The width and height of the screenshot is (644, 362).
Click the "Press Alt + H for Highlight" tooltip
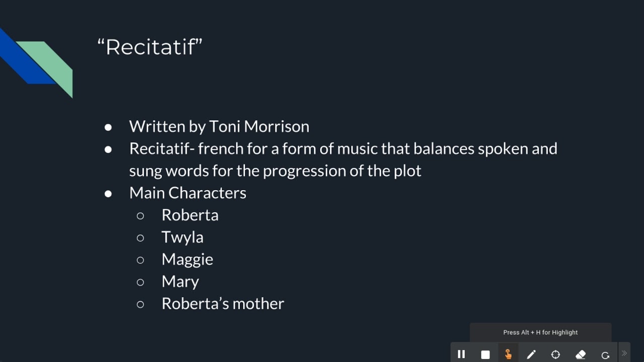point(540,332)
